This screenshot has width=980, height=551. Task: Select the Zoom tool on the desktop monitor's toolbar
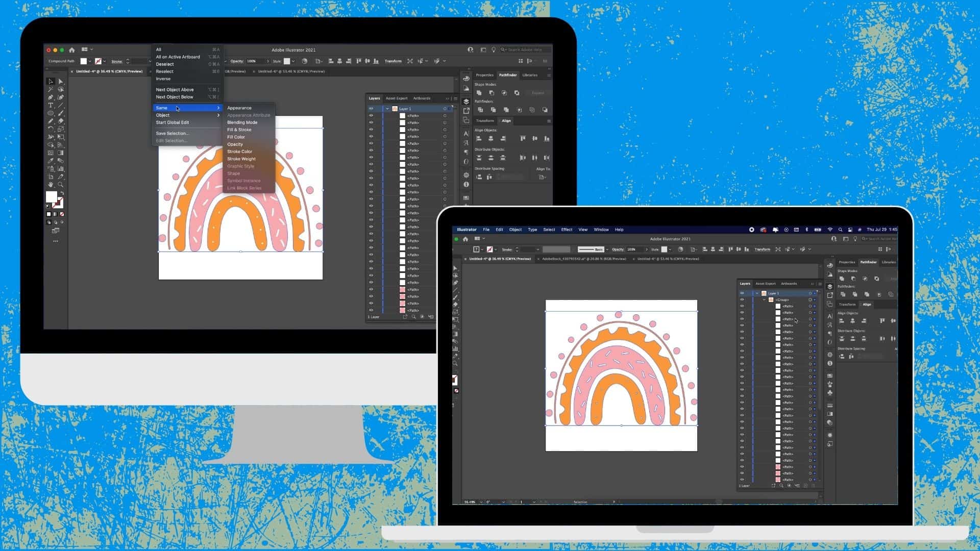(61, 185)
